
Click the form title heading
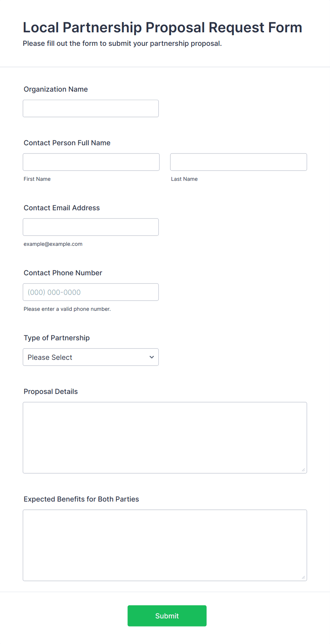162,27
